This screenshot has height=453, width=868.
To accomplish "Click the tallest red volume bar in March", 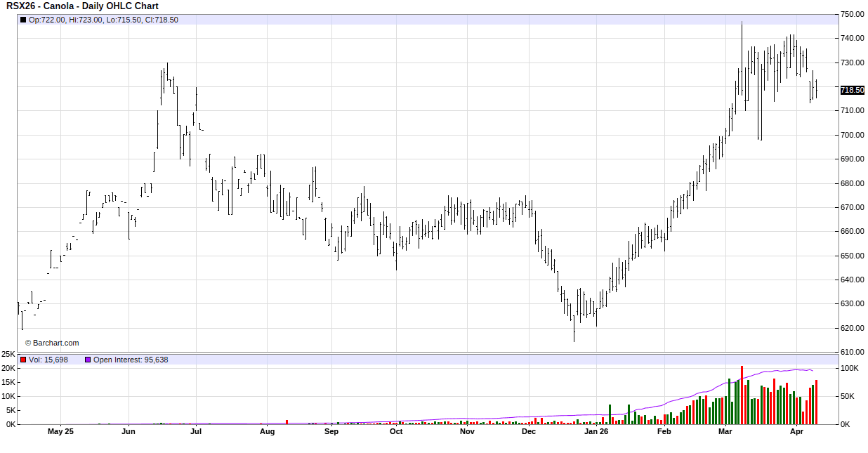I will 741,395.
